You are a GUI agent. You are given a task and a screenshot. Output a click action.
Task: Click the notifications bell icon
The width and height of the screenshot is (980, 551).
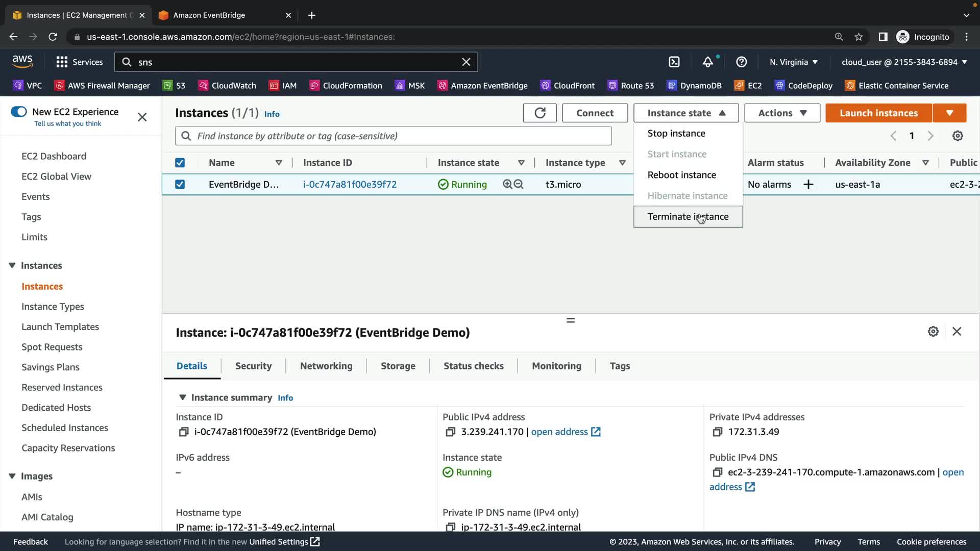(707, 62)
